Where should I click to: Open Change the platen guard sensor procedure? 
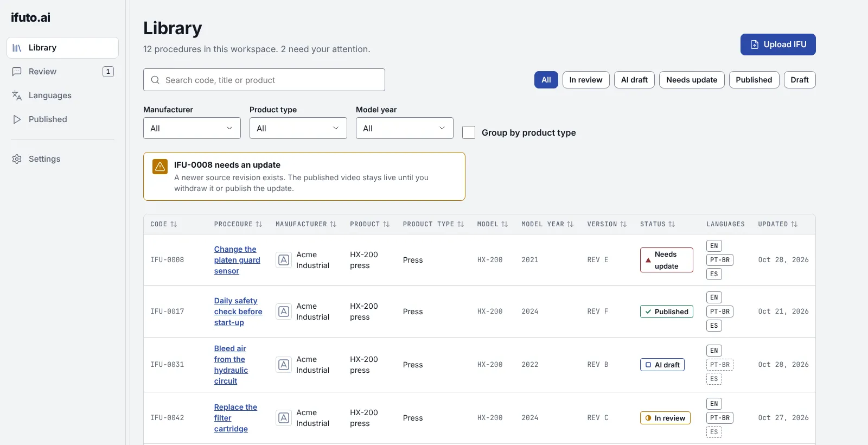237,260
